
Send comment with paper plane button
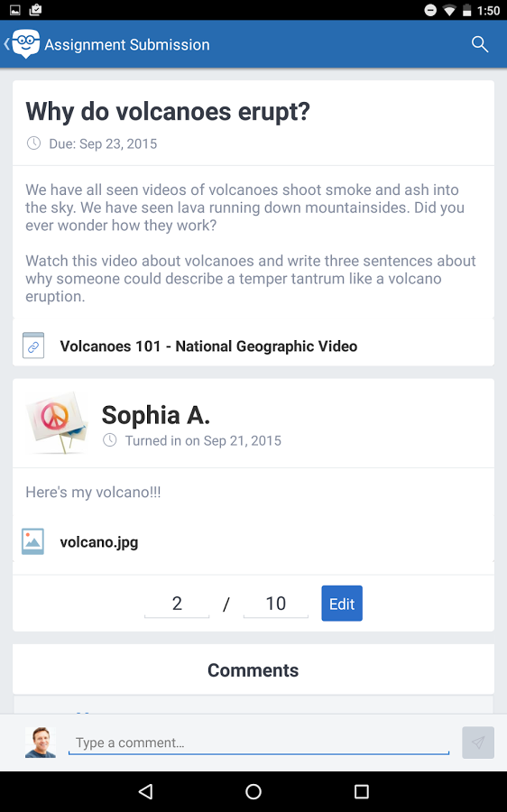click(x=478, y=743)
